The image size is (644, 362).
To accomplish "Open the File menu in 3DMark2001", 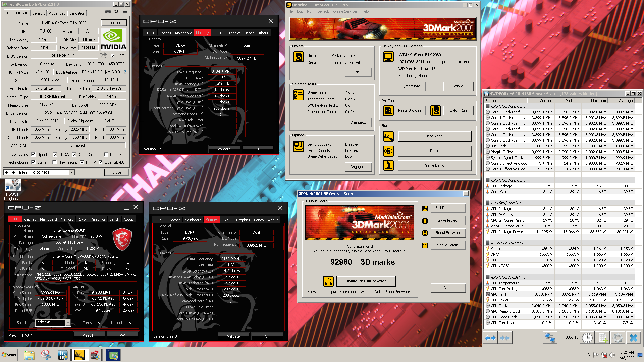I will pos(290,11).
